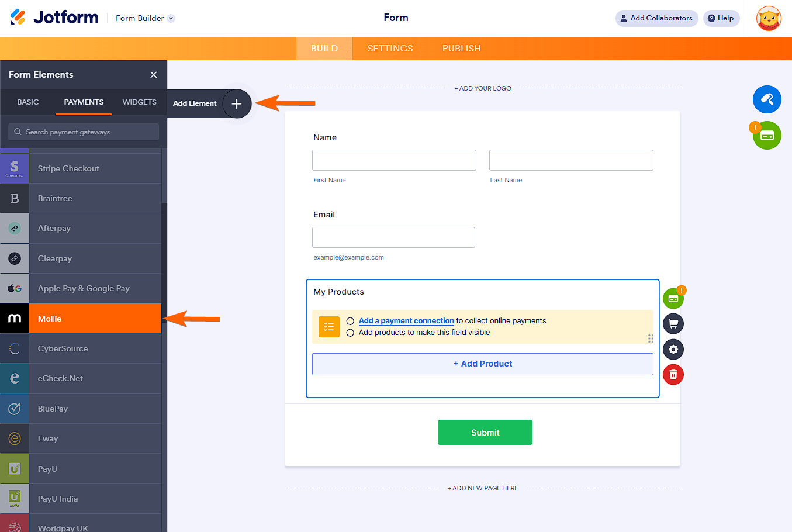Click the CyberSource icon

click(x=15, y=348)
